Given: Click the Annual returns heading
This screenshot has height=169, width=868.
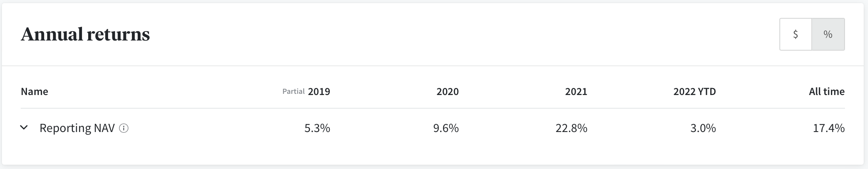Looking at the screenshot, I should 85,34.
